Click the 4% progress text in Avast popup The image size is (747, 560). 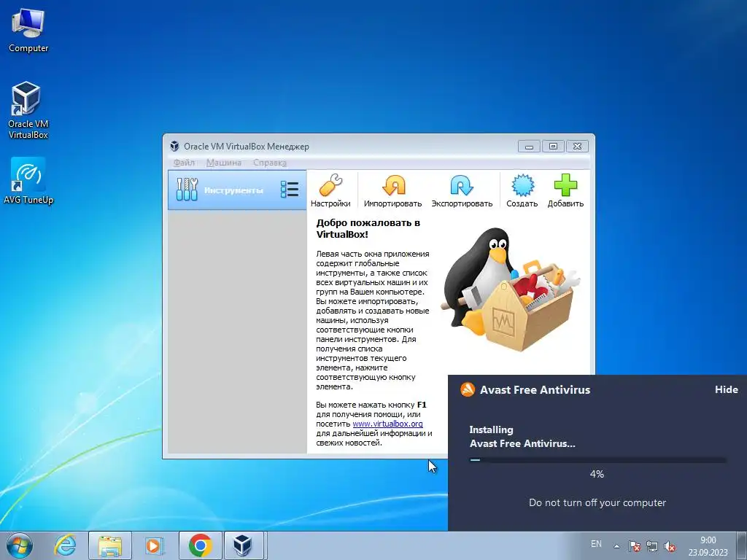[x=597, y=474]
